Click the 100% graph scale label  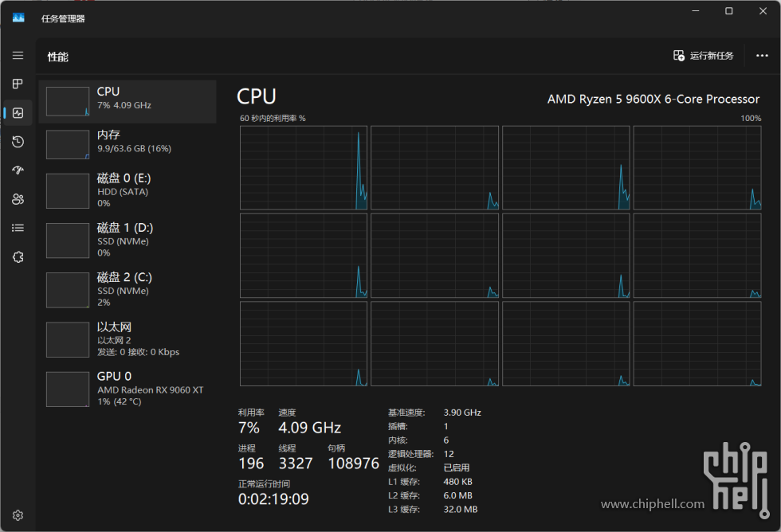pos(751,119)
